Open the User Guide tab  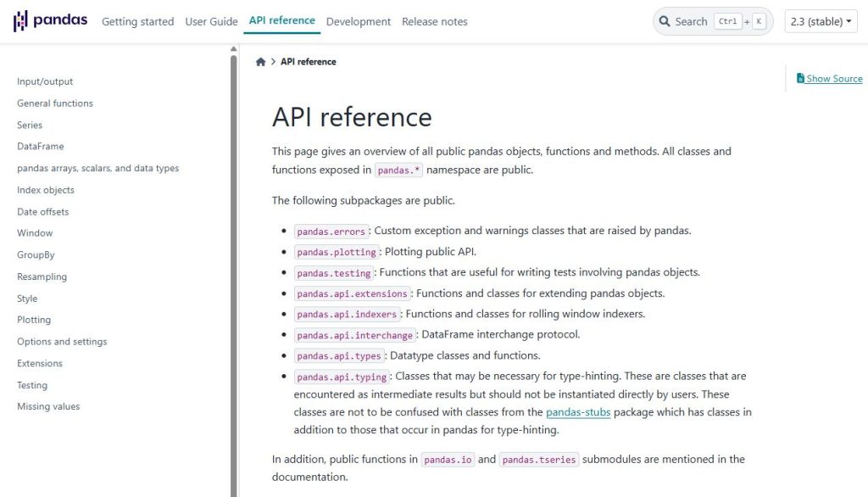pos(211,21)
